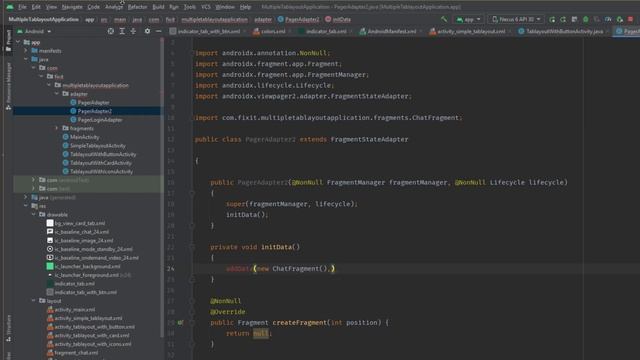Click the adapter breadcrumb item
Viewport: 640px width, 360px height.
(x=263, y=19)
